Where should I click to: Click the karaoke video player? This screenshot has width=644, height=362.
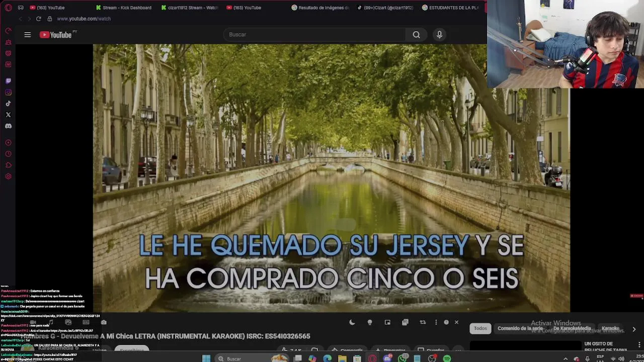[331, 178]
